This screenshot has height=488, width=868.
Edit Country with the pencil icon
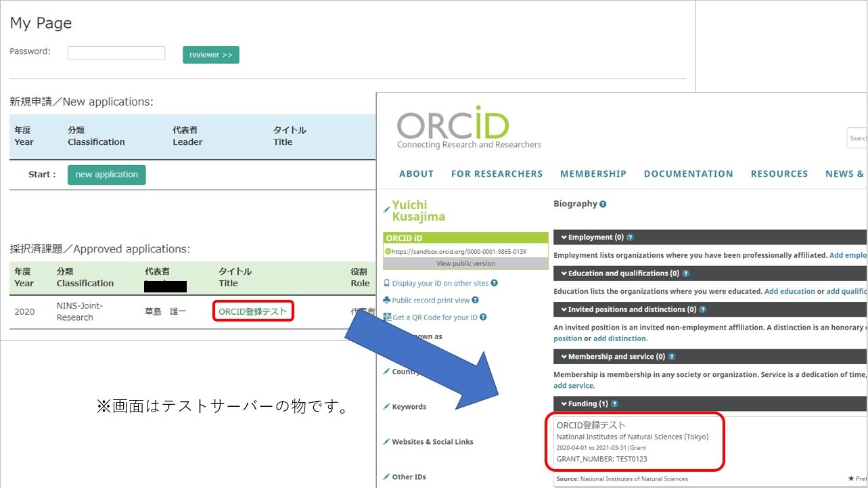(x=386, y=372)
